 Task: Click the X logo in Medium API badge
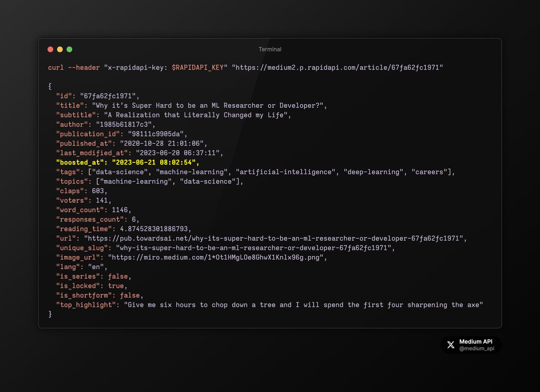[x=451, y=345]
